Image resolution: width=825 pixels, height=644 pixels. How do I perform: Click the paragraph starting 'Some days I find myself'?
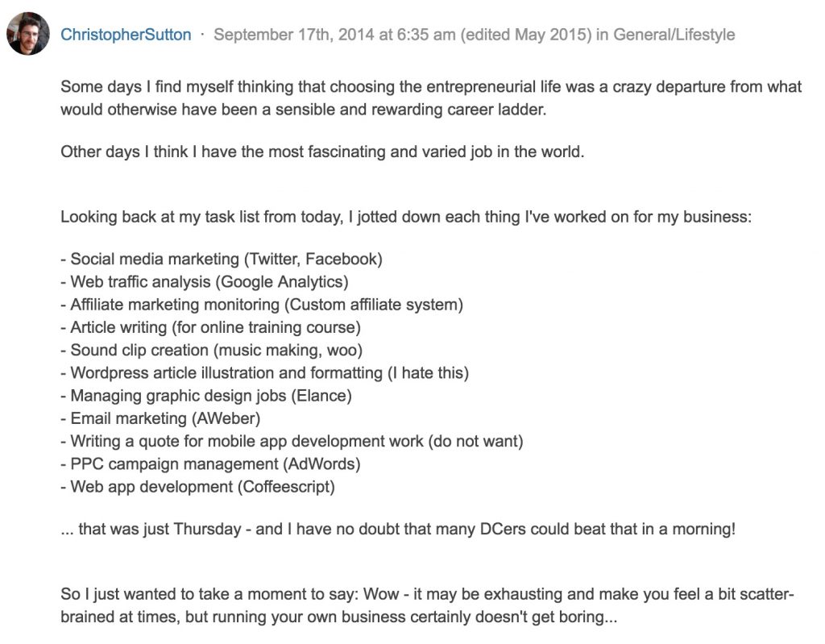click(x=431, y=98)
